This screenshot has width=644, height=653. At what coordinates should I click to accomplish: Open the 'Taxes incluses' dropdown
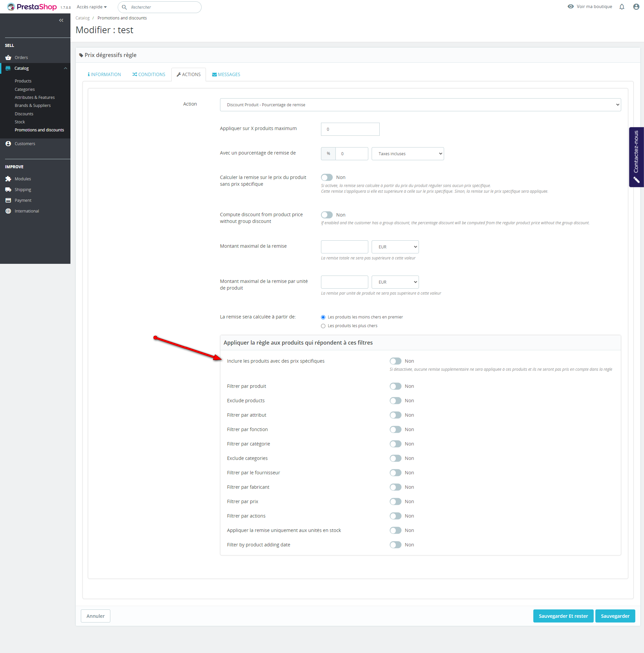[x=407, y=154]
